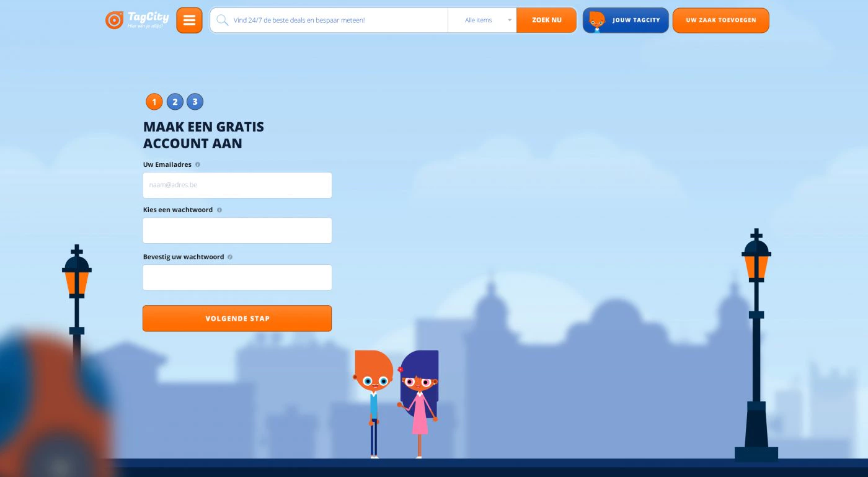Click info icon beside Kies een wachtwoord
Screen dimensions: 868x477
point(219,210)
